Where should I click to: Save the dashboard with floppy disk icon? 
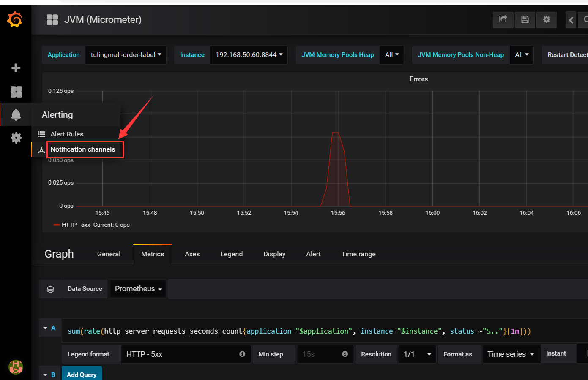click(x=525, y=20)
